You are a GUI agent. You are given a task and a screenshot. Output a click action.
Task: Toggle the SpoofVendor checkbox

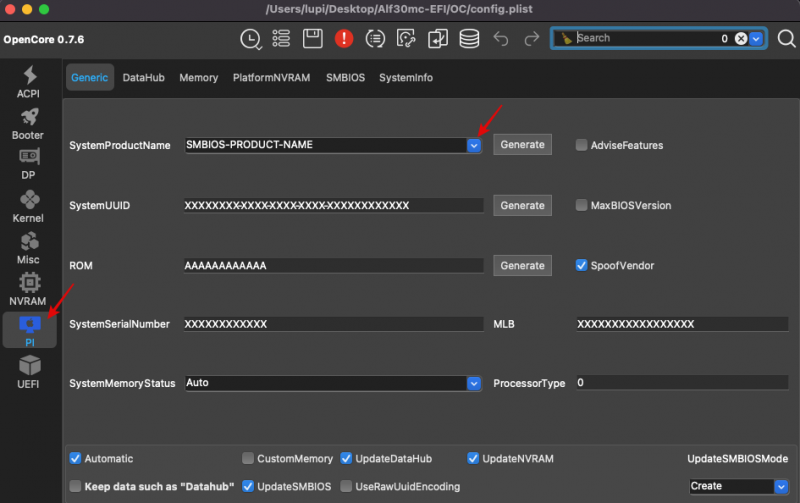(x=581, y=265)
